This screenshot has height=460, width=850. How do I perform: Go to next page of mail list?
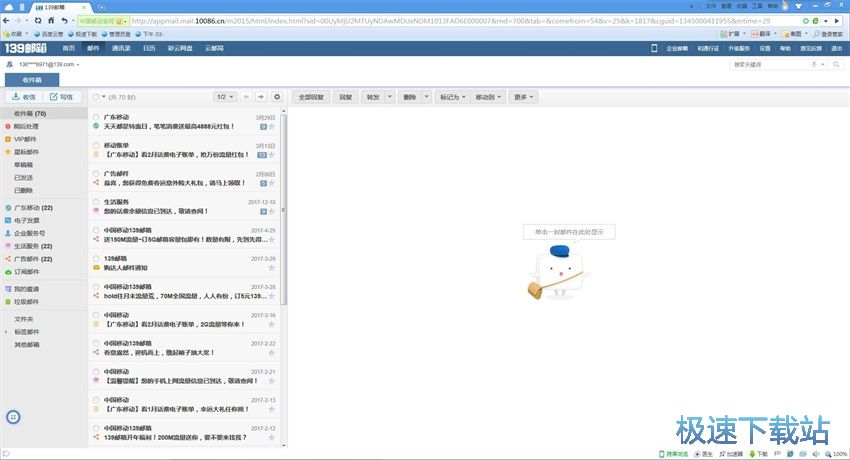261,96
